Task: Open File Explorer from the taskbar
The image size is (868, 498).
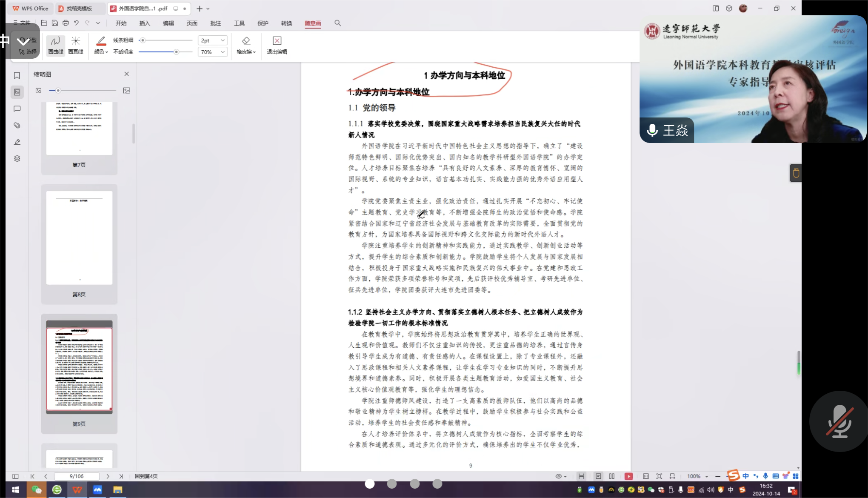Action: (118, 489)
